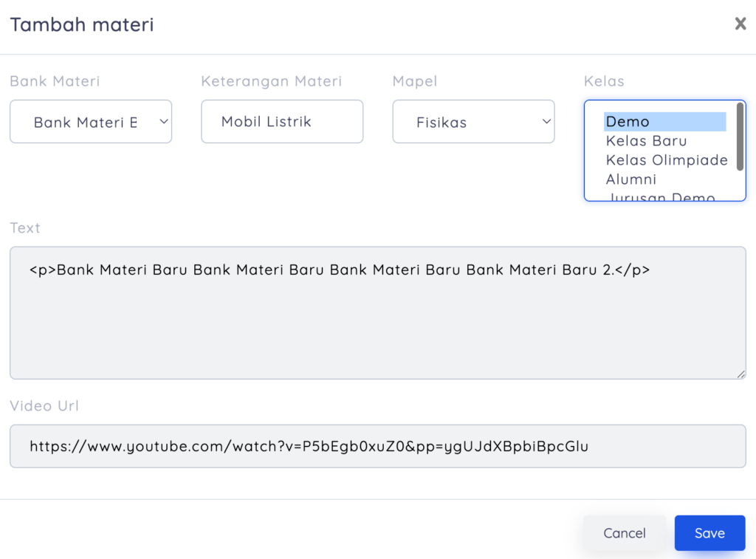
Task: Click the Text textarea resize handle
Action: [740, 374]
